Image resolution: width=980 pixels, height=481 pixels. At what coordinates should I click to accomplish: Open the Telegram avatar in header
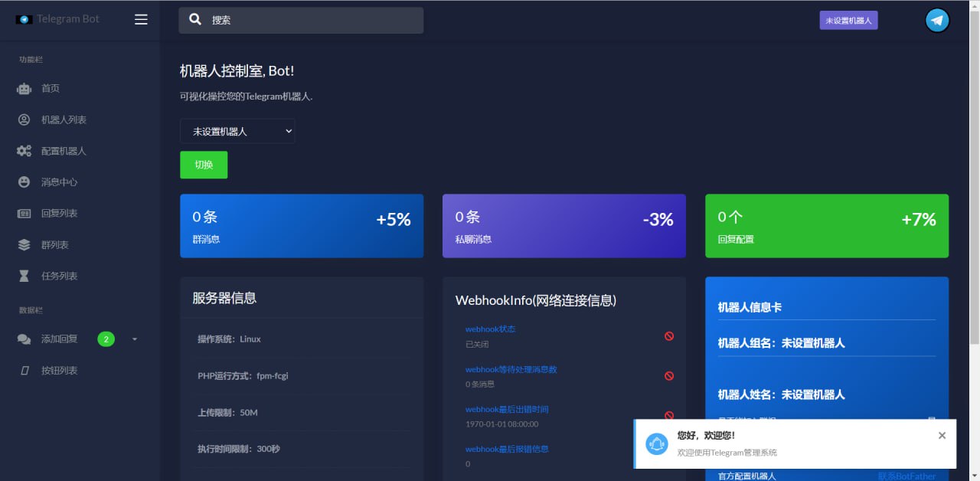pyautogui.click(x=937, y=21)
